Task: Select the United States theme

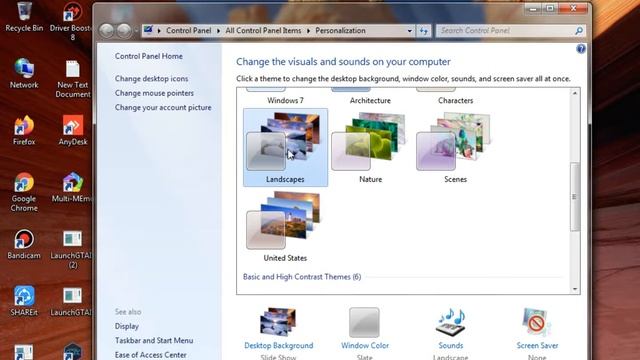Action: (x=285, y=227)
